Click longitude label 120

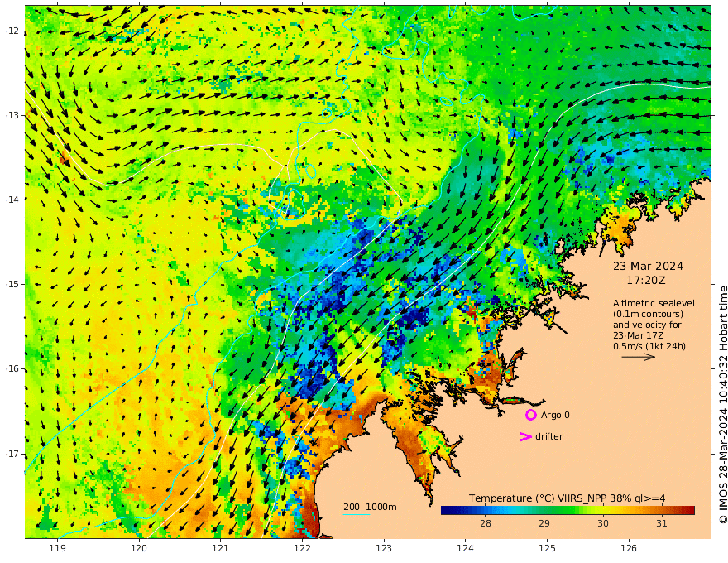pos(139,549)
